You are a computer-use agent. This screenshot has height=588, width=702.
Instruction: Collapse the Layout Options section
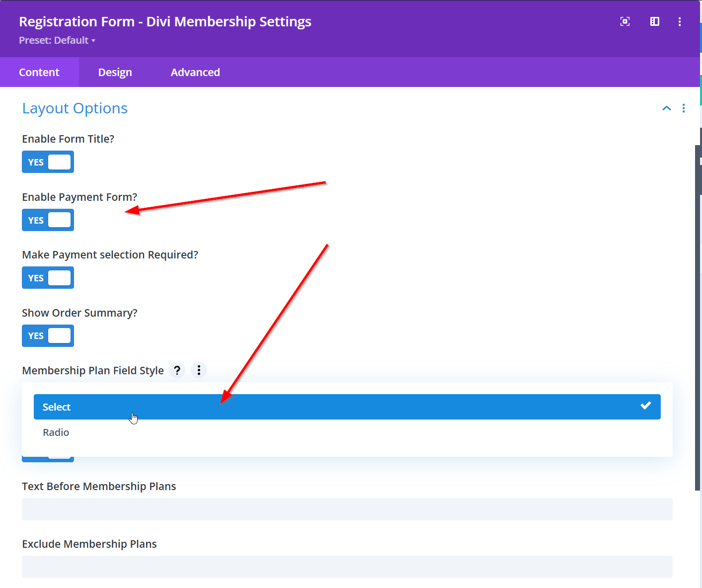666,108
